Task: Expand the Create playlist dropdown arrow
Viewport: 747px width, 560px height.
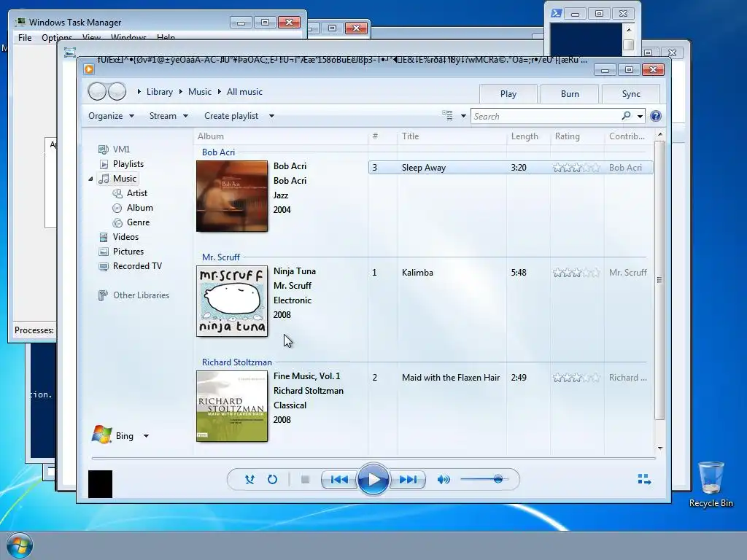Action: point(271,116)
